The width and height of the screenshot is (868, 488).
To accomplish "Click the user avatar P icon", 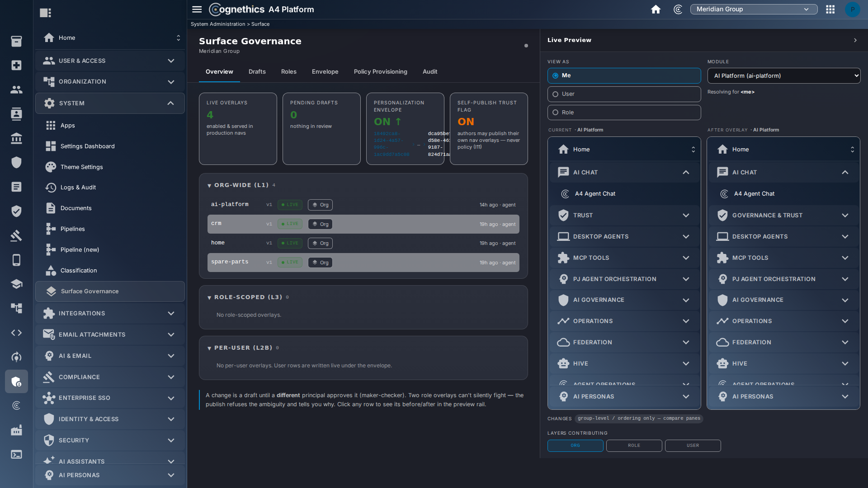I will tap(852, 9).
